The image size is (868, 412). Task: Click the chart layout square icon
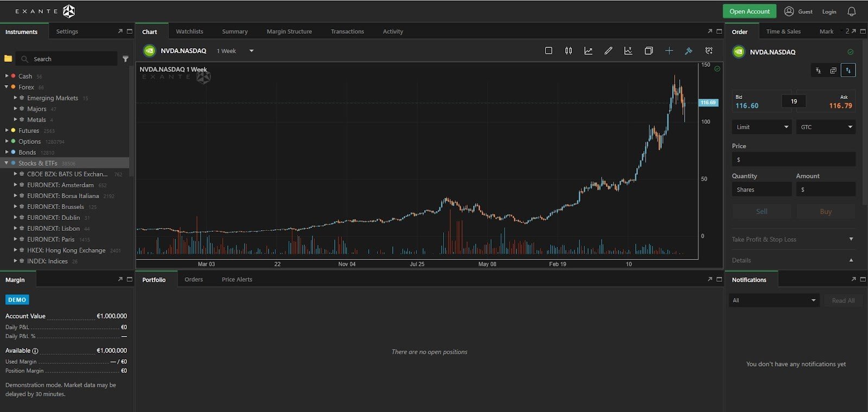[x=548, y=50]
